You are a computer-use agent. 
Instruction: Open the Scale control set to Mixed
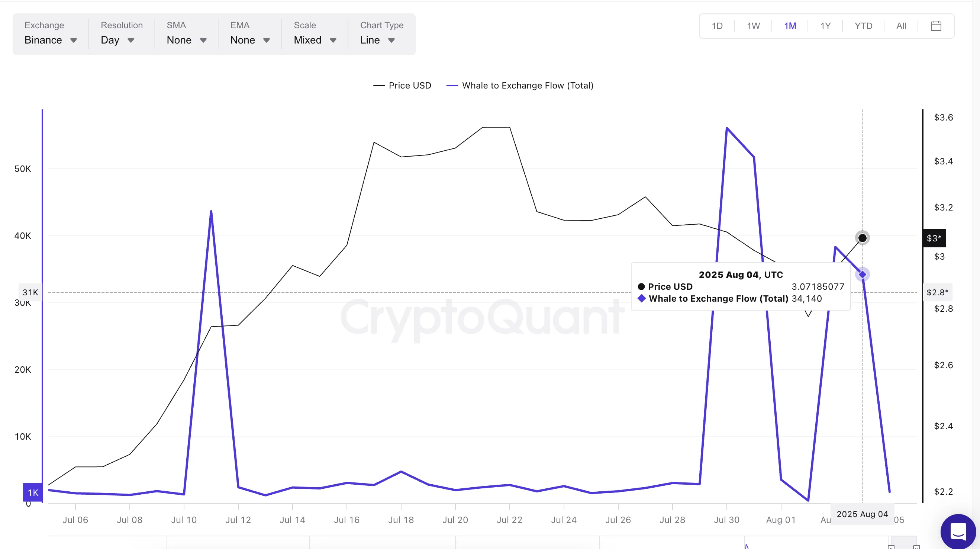pos(314,39)
